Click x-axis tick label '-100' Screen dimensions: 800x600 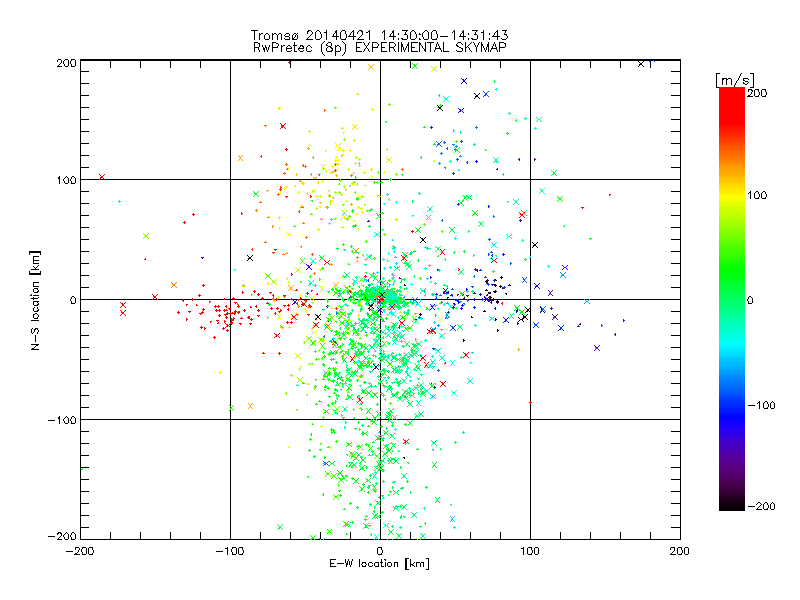230,551
